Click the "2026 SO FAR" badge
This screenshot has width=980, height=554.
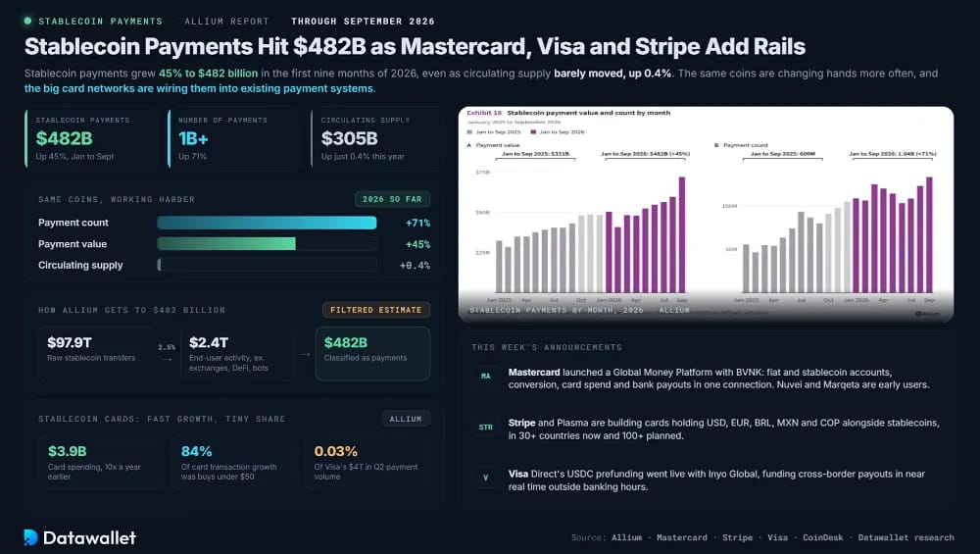click(392, 199)
